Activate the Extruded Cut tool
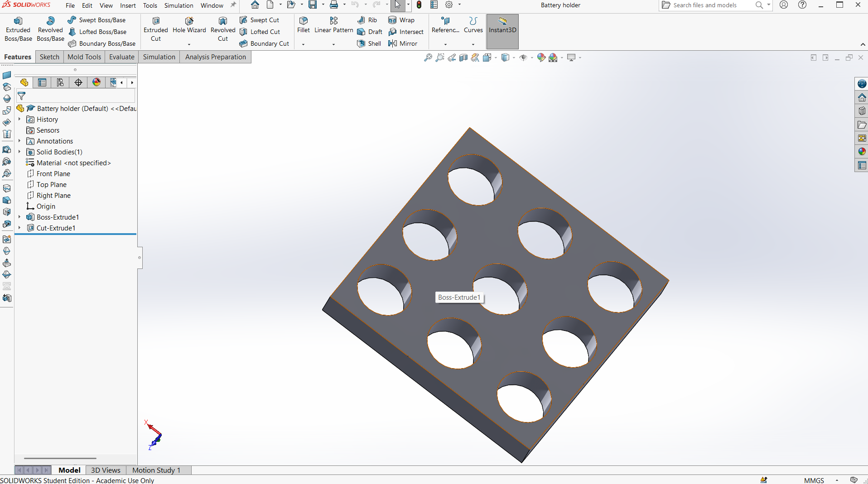 pyautogui.click(x=156, y=29)
